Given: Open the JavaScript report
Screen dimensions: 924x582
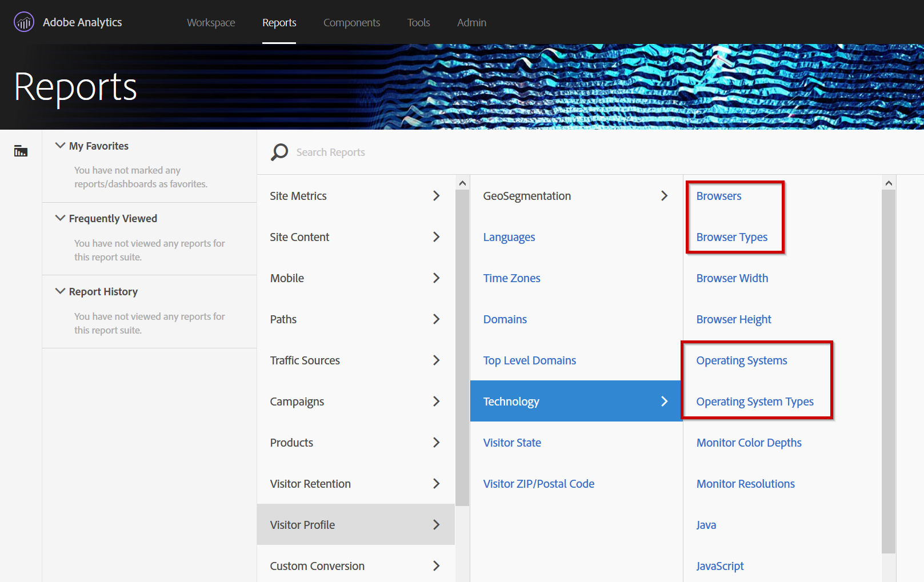Looking at the screenshot, I should [720, 566].
